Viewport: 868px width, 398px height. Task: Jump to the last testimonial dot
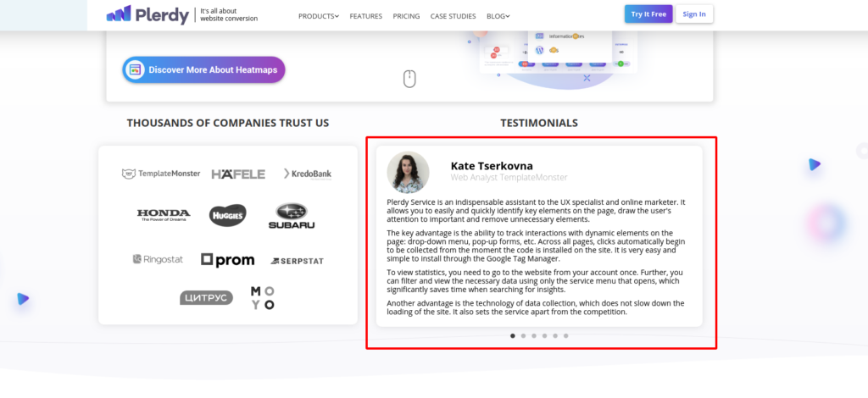[x=566, y=336]
